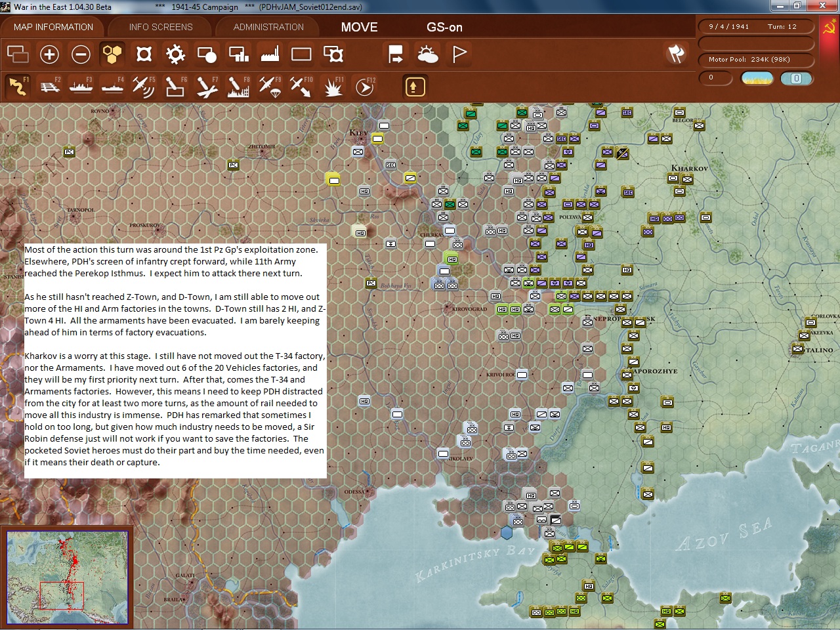This screenshot has width=840, height=630.
Task: Select Bomb City mode (F8)
Action: pyautogui.click(x=238, y=86)
